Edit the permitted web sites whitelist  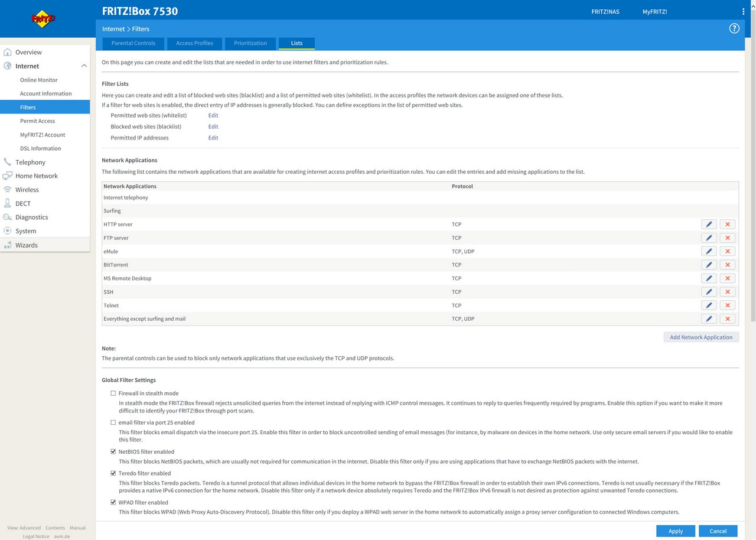pyautogui.click(x=213, y=115)
